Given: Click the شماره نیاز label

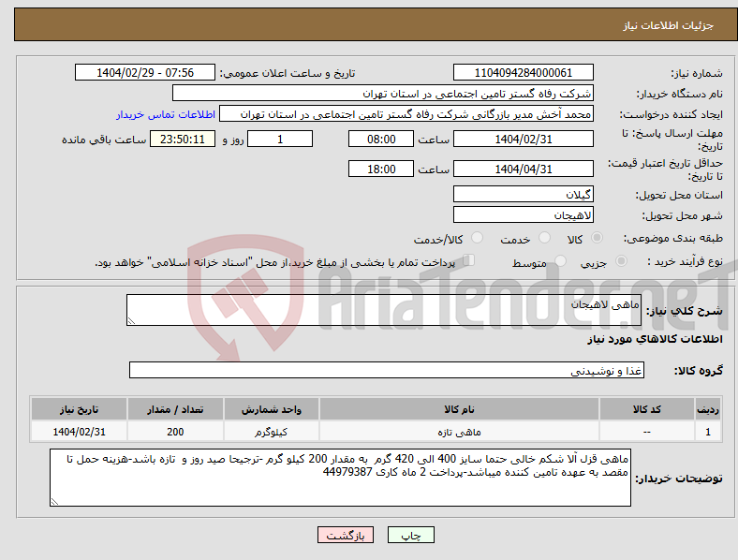Looking at the screenshot, I should (697, 73).
